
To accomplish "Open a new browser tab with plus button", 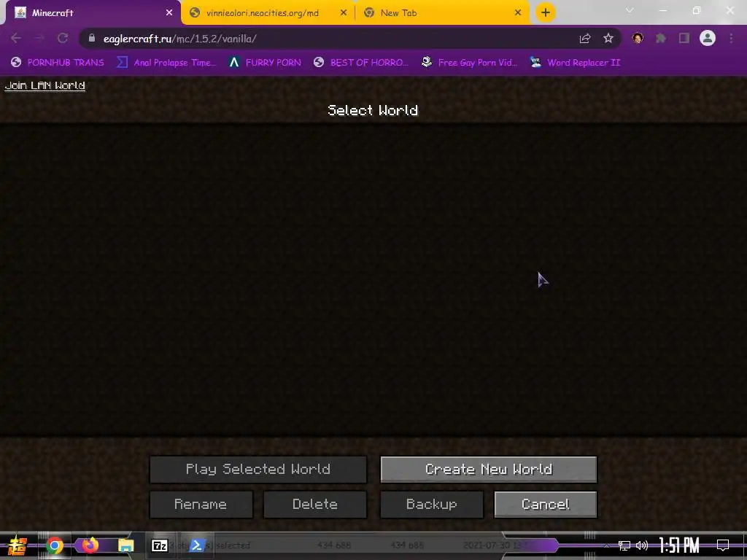I will (x=546, y=12).
